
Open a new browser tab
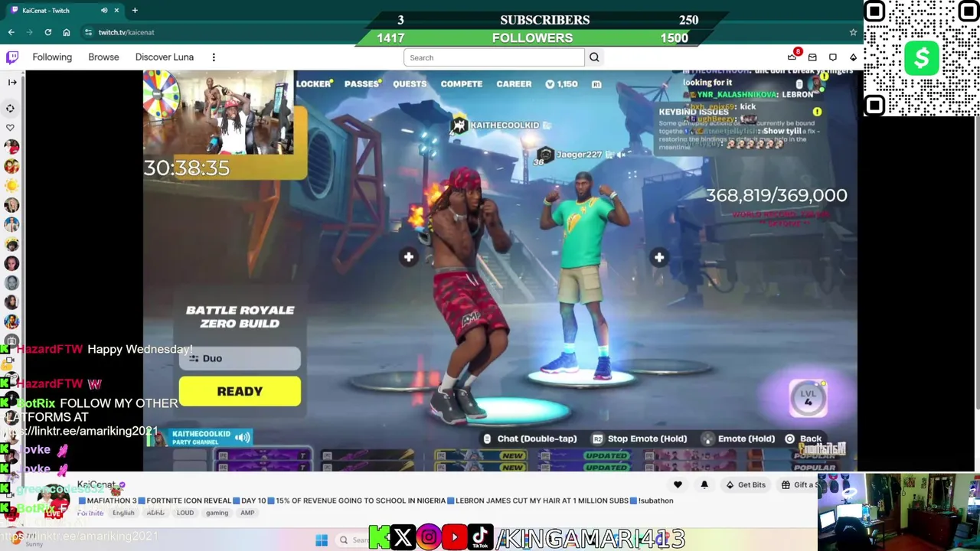coord(135,11)
